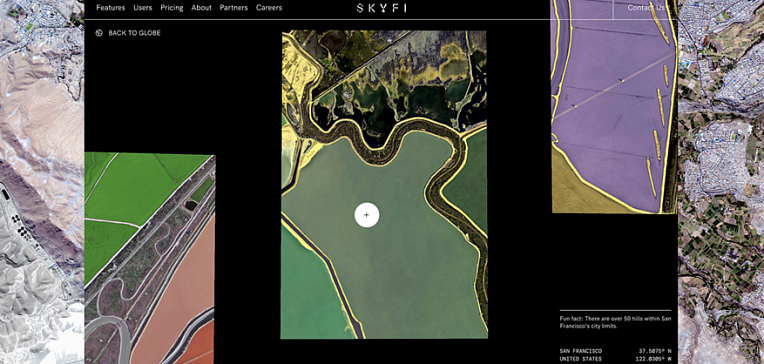Click the BACK TO GLOBE text link
Viewport: 764px width, 364px height.
coord(134,33)
